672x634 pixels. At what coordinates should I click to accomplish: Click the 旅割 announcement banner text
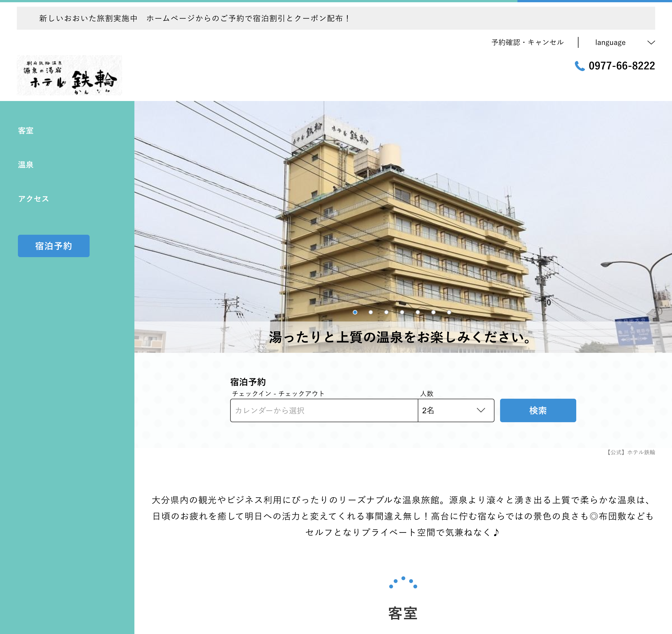point(195,18)
